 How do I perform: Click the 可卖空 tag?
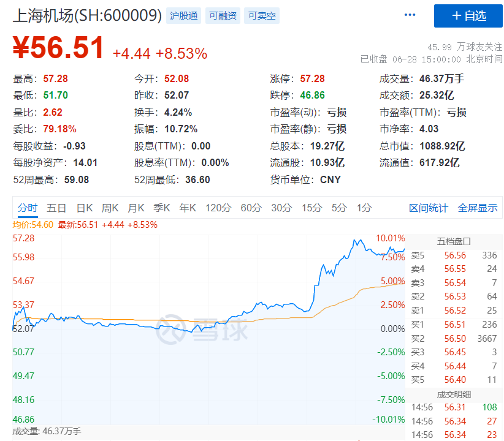[x=262, y=16]
